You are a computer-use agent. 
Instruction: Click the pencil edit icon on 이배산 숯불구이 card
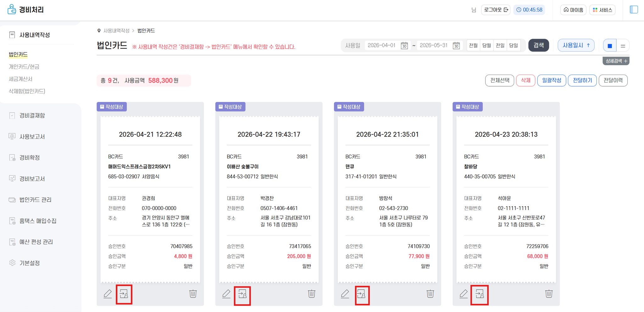pyautogui.click(x=226, y=294)
